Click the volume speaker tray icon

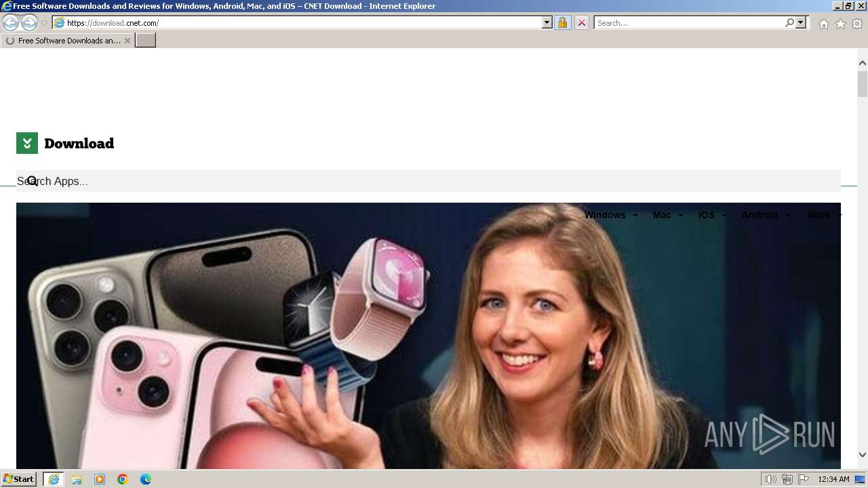point(770,479)
